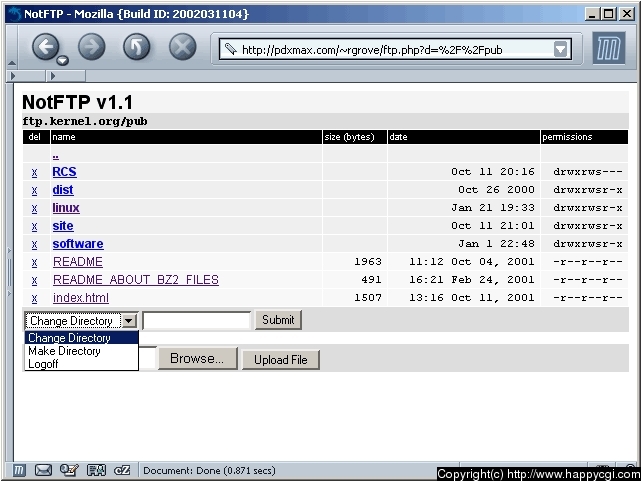
Task: Click the directory name text field
Action: pyautogui.click(x=197, y=320)
